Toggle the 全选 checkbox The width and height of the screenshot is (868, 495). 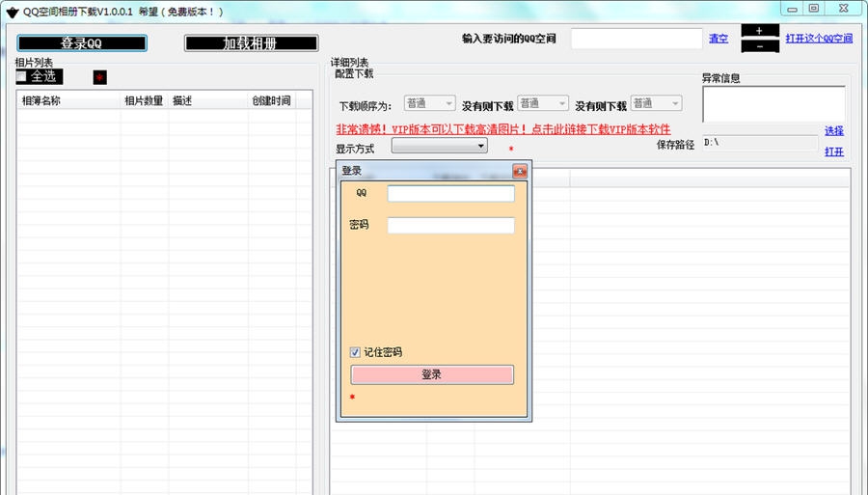pos(21,76)
